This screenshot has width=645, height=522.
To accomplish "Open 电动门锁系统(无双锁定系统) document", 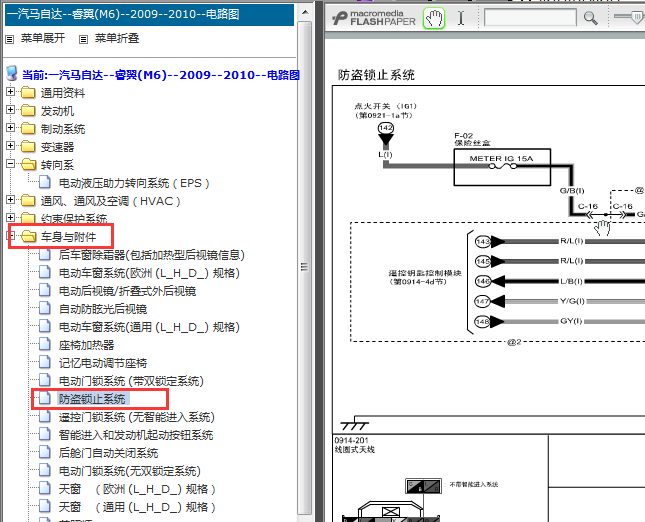I will [130, 471].
